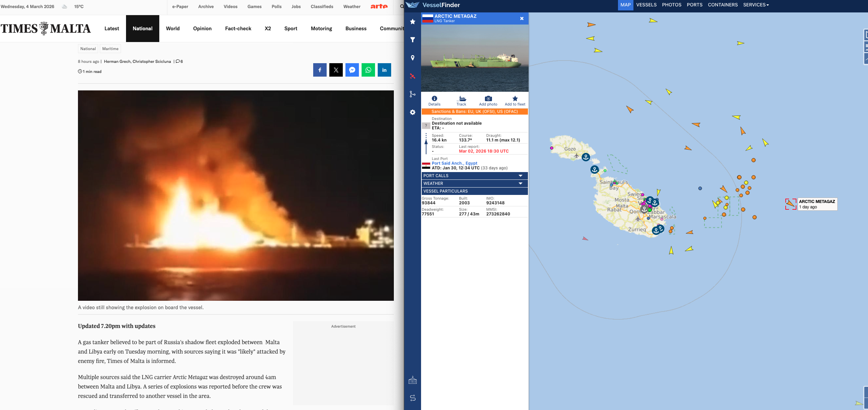Click the Arctic Metagaz vessel photo
This screenshot has width=868, height=410.
point(475,58)
